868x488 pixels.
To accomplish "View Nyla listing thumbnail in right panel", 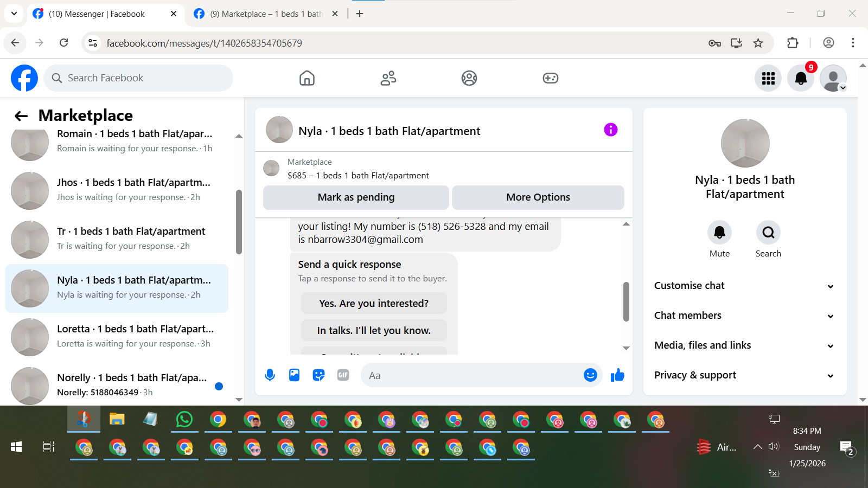I will (x=745, y=143).
